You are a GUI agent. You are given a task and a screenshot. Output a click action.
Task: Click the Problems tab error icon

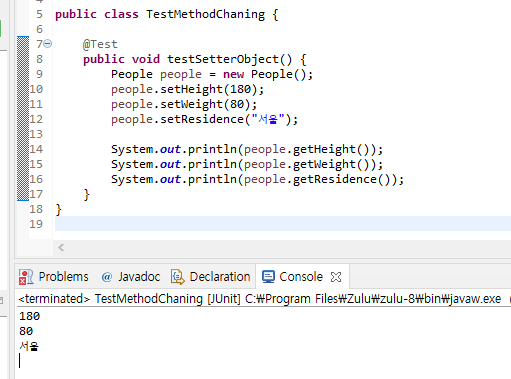pyautogui.click(x=26, y=277)
